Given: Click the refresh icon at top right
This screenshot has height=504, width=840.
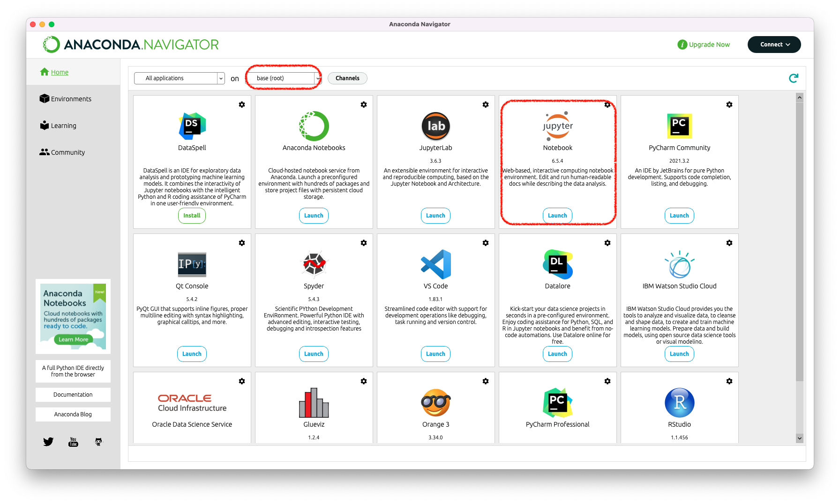Looking at the screenshot, I should 793,78.
